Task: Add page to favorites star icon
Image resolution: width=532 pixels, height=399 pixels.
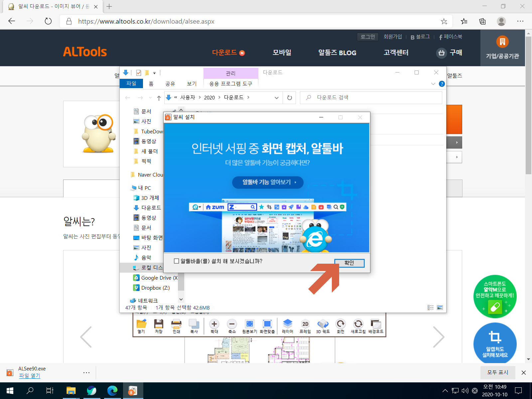Action: tap(444, 21)
